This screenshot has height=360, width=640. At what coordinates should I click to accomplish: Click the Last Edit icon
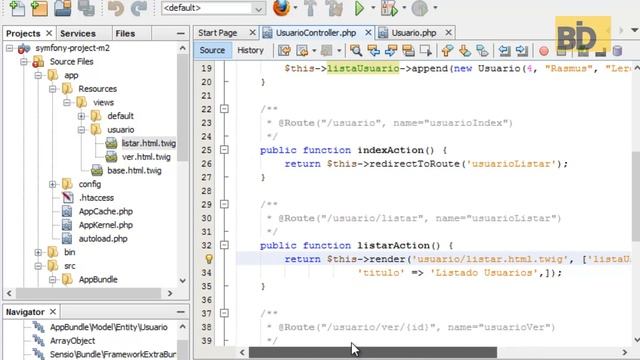(x=284, y=51)
